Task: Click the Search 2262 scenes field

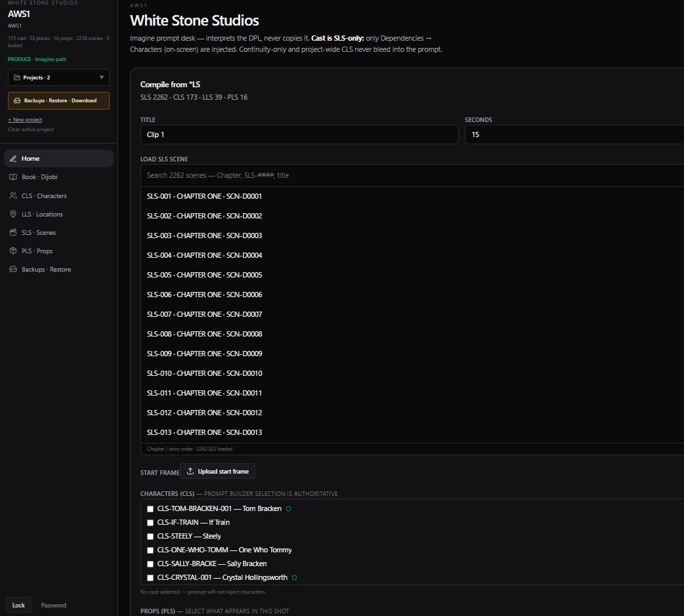Action: click(x=412, y=175)
